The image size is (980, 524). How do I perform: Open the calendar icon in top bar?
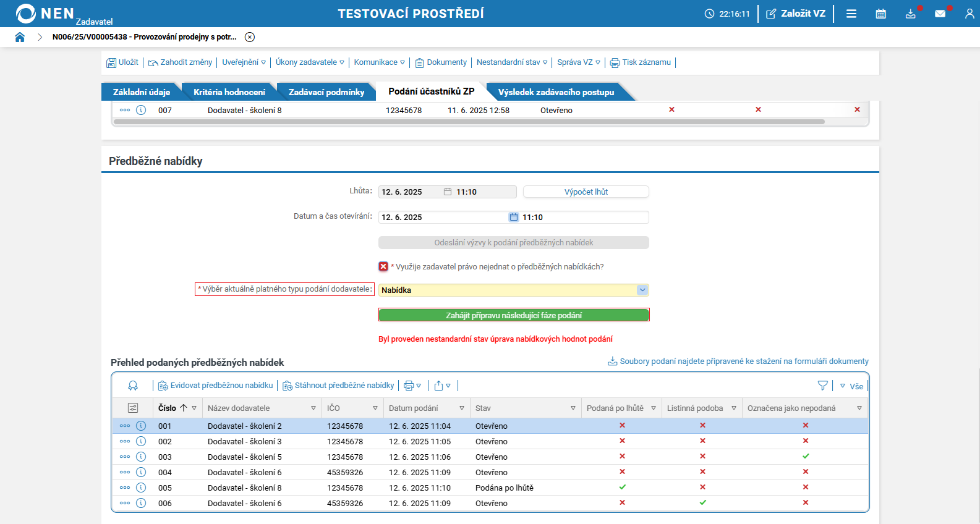pyautogui.click(x=881, y=14)
